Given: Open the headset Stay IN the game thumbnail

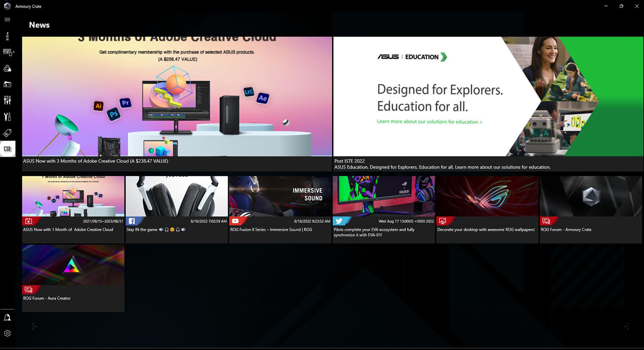Looking at the screenshot, I should click(177, 196).
